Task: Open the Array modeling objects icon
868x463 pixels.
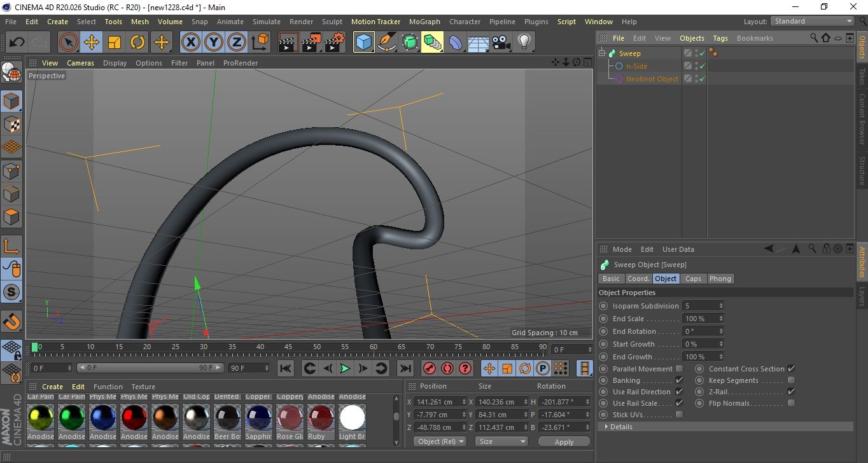Action: pyautogui.click(x=432, y=43)
